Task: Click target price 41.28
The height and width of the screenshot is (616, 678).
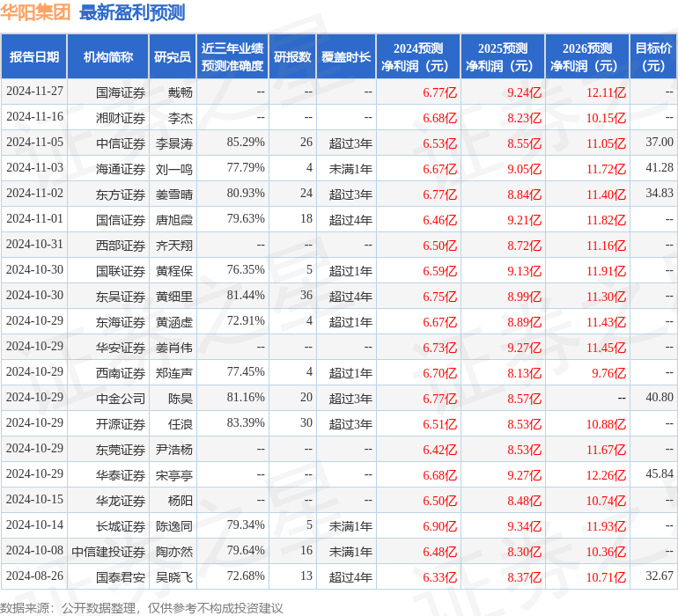Action: [660, 168]
